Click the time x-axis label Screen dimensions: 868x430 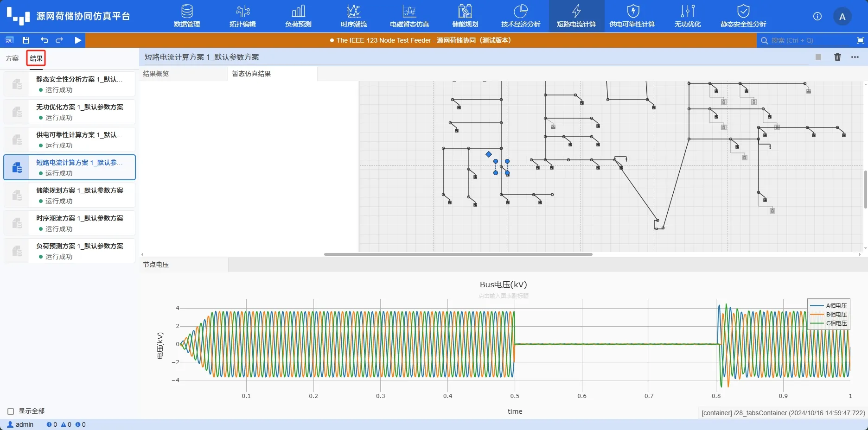515,411
